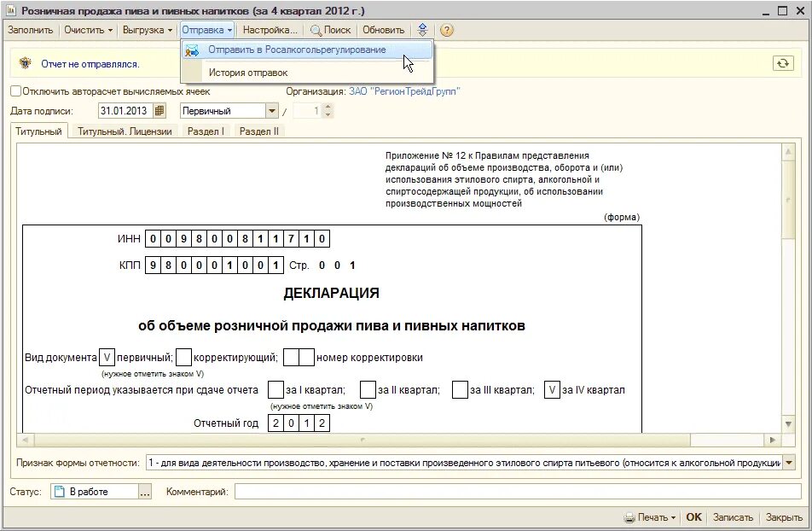Viewport: 812px width, 531px height.
Task: Click the refresh status icon at right
Action: click(782, 63)
